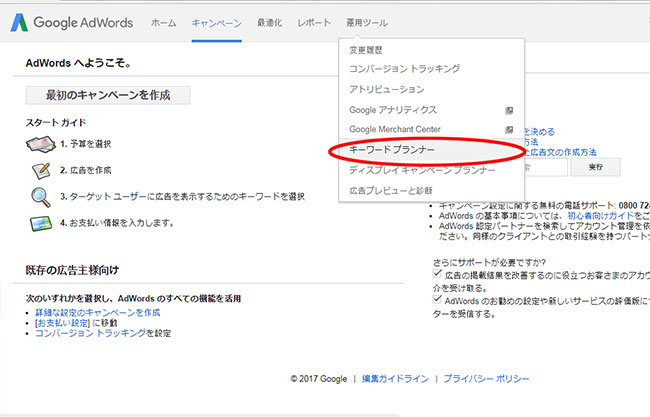Open 詳細な設定のキャンペーンを作成 link

(x=98, y=313)
